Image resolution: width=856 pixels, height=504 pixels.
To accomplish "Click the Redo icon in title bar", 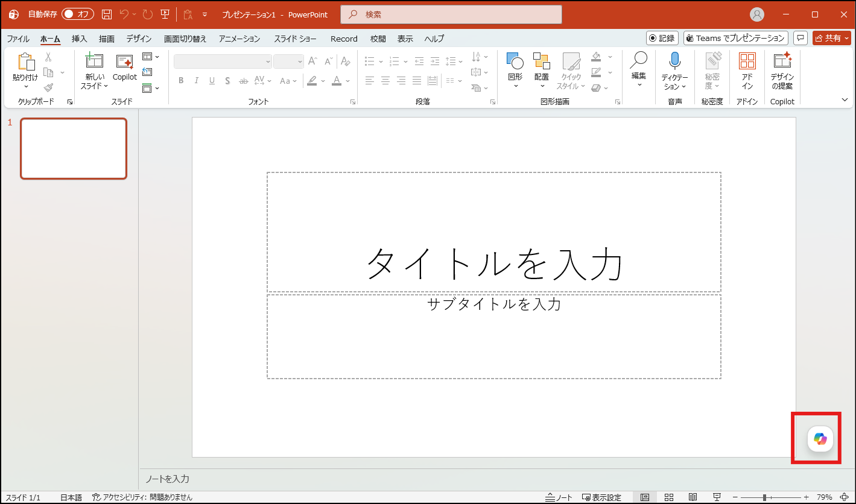I will pyautogui.click(x=148, y=14).
